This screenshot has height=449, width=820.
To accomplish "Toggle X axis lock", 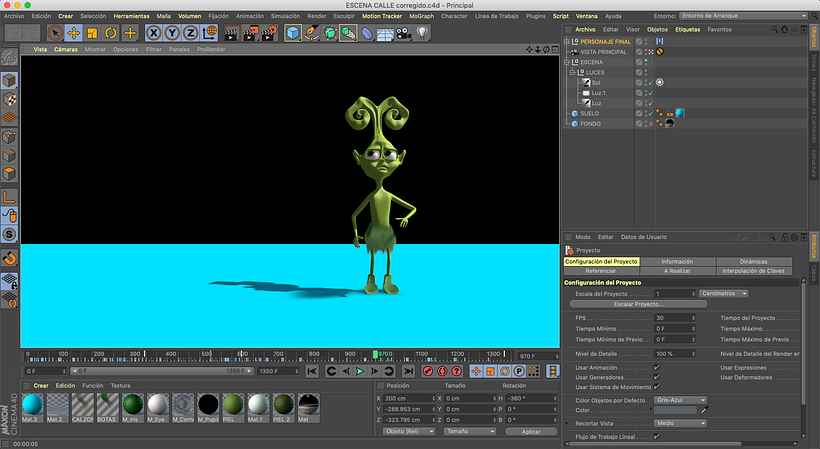I will point(153,33).
